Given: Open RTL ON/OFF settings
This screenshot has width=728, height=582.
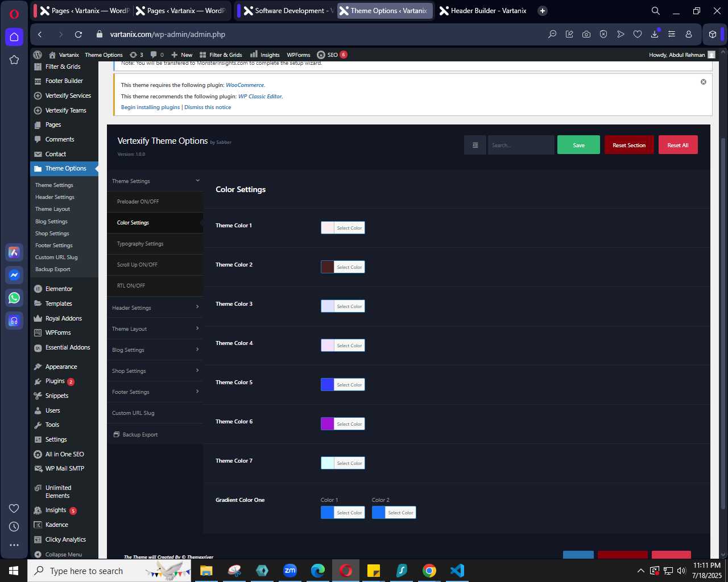Looking at the screenshot, I should [155, 286].
